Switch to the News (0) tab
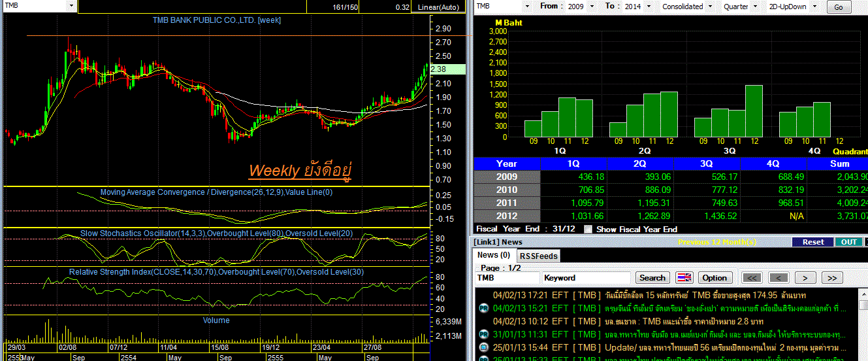 [494, 255]
